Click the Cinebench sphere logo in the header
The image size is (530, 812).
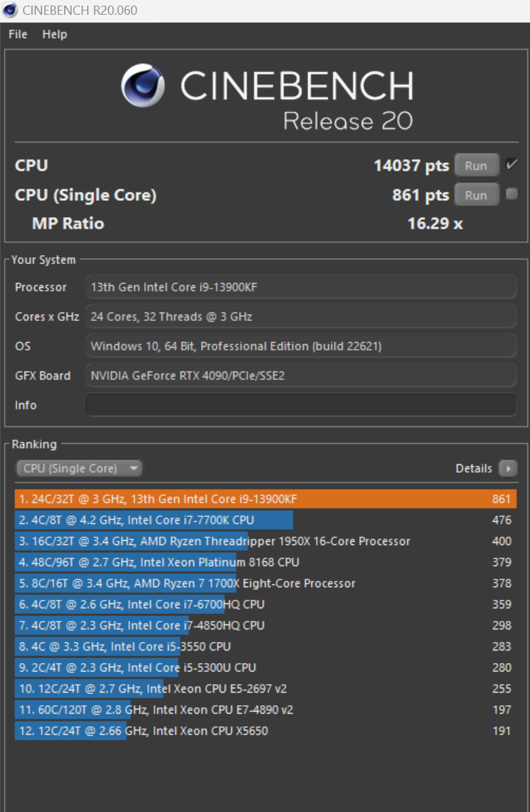pos(143,86)
